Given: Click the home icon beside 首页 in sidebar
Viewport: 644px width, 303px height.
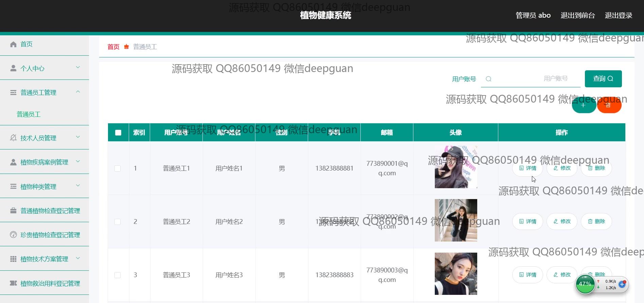Looking at the screenshot, I should click(x=13, y=44).
